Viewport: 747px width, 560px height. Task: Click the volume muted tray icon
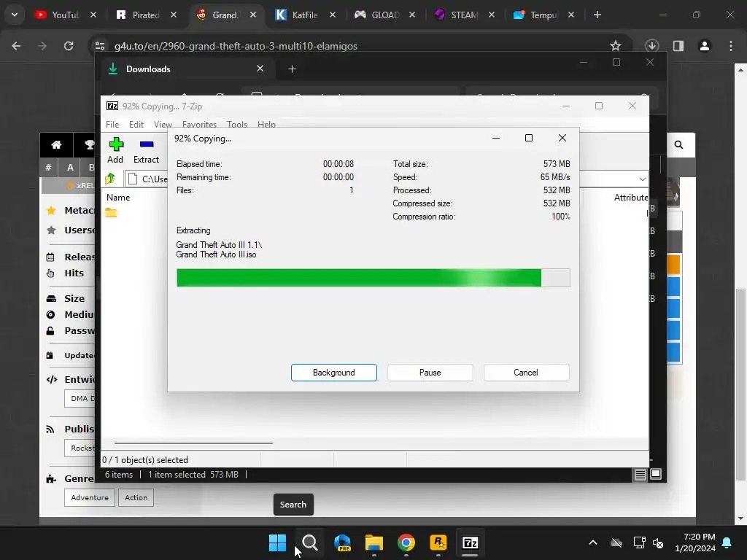658,542
